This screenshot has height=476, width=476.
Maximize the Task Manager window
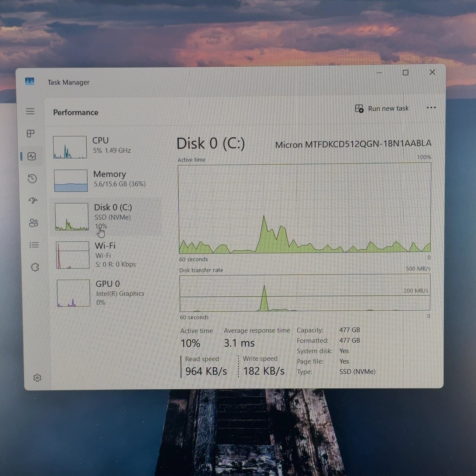pos(406,73)
